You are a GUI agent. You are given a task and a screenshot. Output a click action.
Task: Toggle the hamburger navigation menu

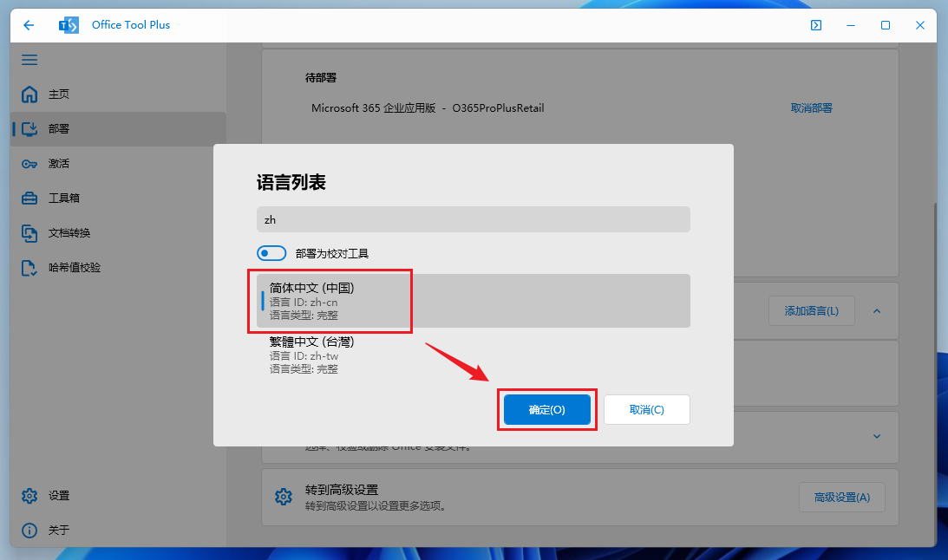pyautogui.click(x=29, y=60)
